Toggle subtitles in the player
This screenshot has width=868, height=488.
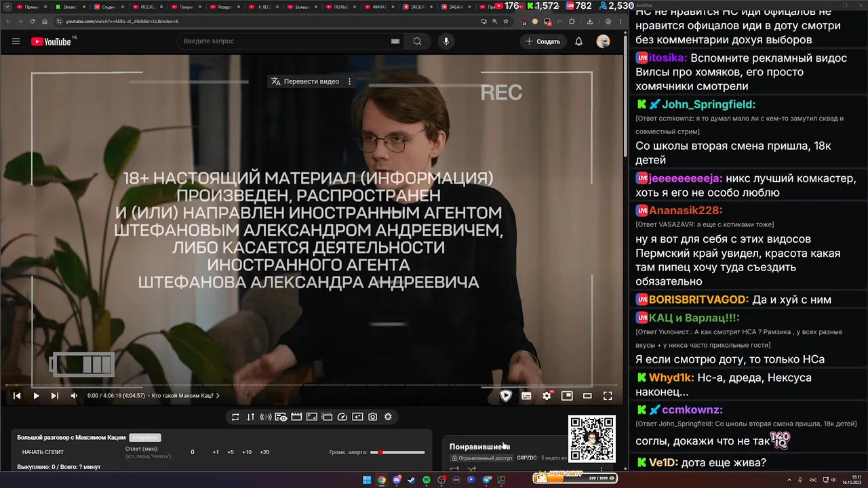[526, 396]
